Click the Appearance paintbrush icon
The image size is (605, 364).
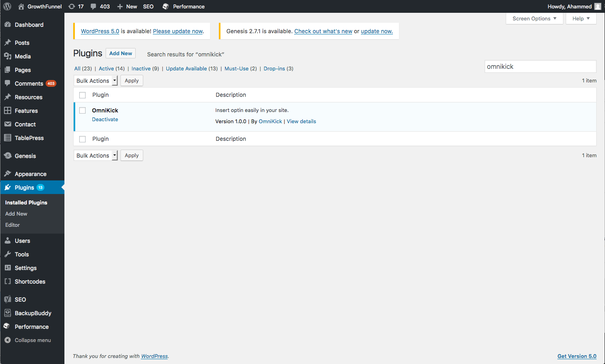point(8,174)
